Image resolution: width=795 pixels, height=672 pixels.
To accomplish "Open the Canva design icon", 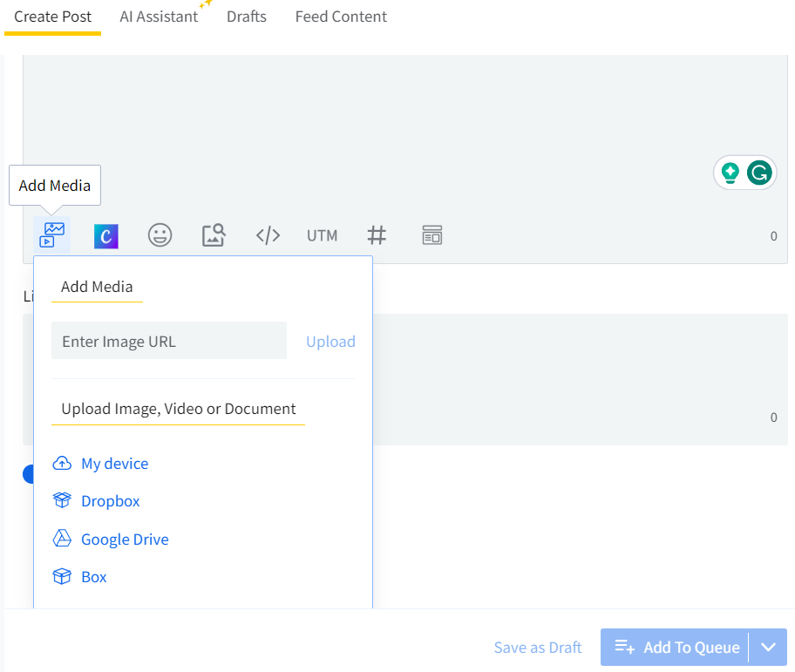I will (x=106, y=235).
